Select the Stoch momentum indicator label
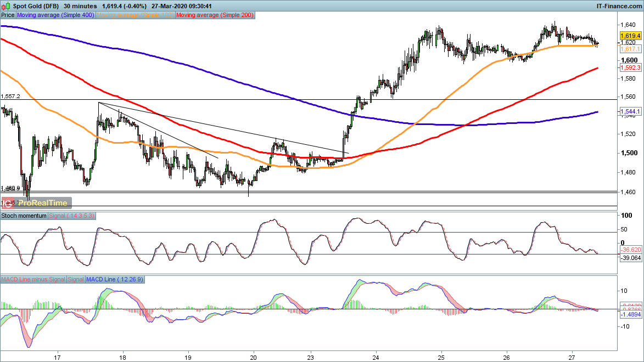The height and width of the screenshot is (362, 644). click(24, 216)
